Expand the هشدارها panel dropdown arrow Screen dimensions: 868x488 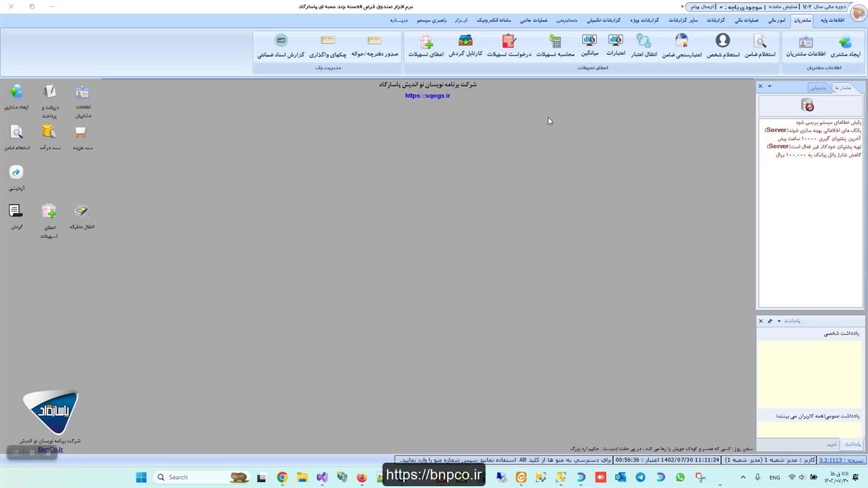[x=770, y=87]
